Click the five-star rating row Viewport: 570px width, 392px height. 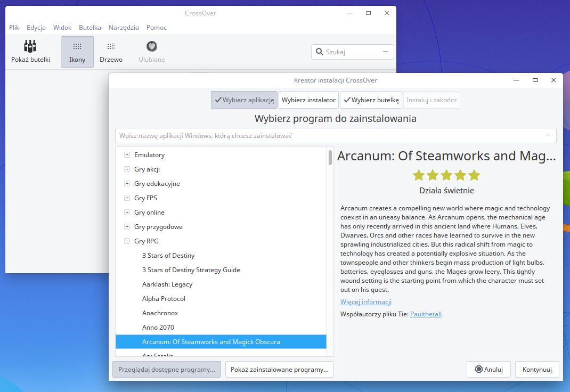pos(446,175)
